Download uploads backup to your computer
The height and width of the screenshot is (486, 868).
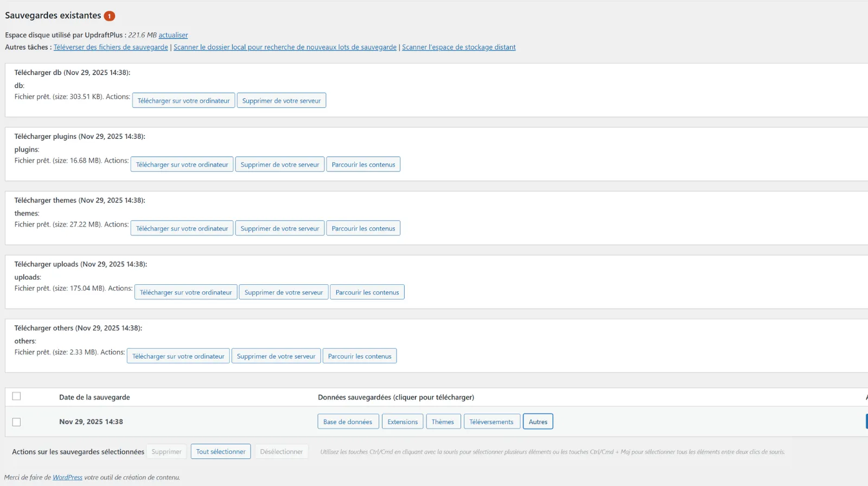(186, 292)
